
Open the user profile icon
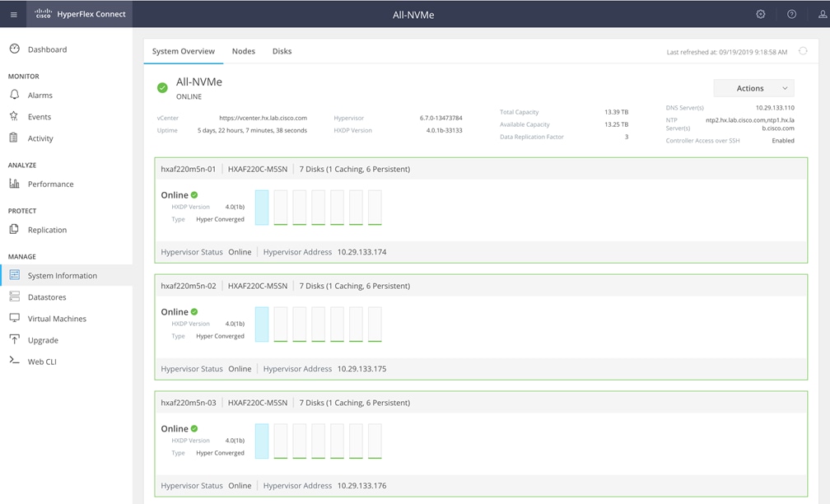tap(823, 14)
